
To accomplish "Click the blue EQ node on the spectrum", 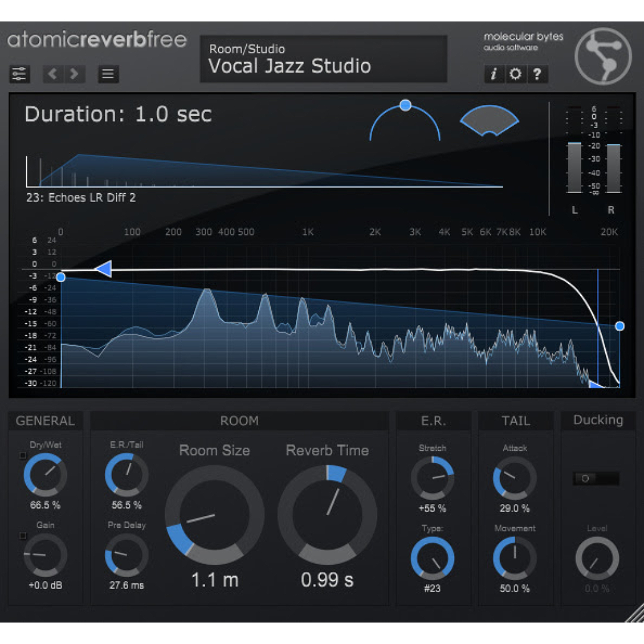I will click(x=61, y=277).
